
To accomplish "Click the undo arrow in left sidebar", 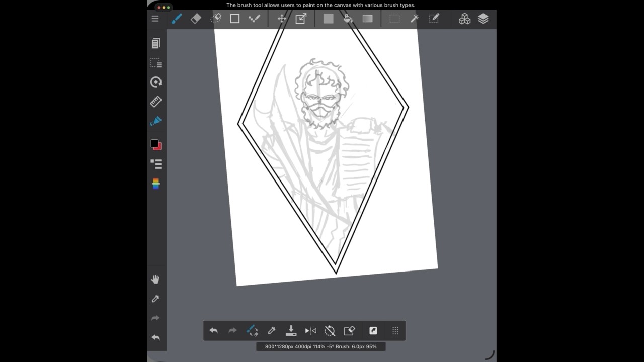I will coord(156,337).
